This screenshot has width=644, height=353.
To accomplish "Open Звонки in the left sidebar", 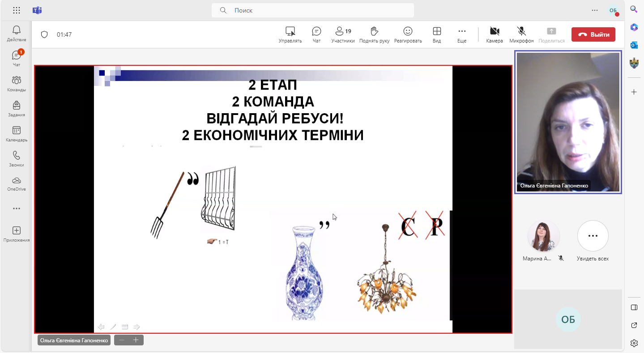I will (x=17, y=159).
